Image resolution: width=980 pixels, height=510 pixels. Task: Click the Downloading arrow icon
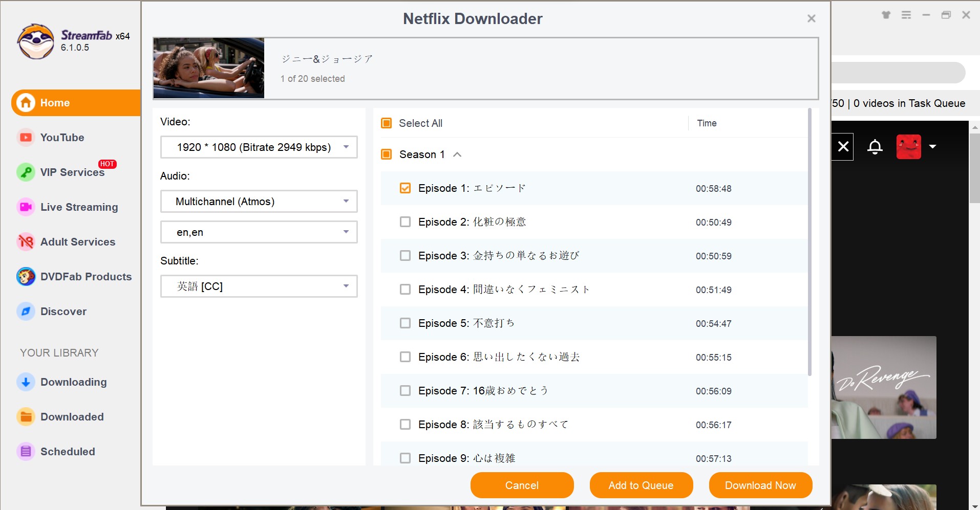(26, 382)
